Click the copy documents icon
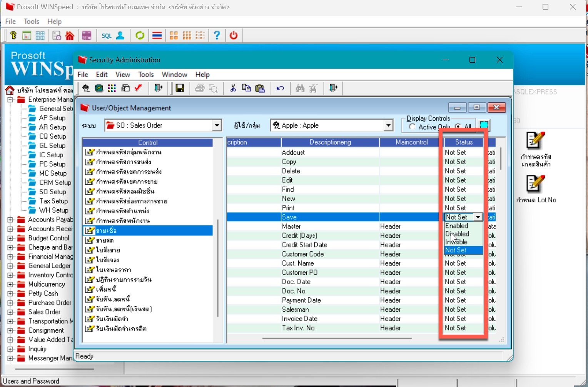 246,88
